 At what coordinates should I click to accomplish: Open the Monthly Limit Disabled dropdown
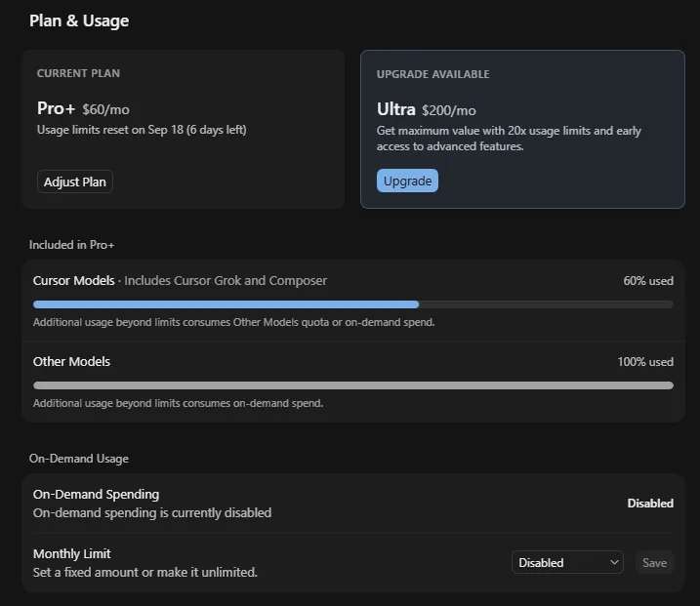(x=567, y=562)
